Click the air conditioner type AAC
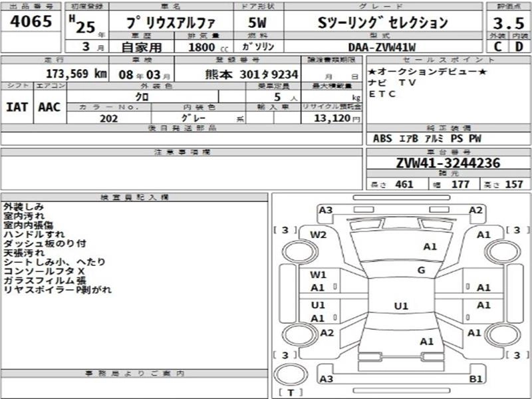This screenshot has height=399, width=532. tap(49, 107)
